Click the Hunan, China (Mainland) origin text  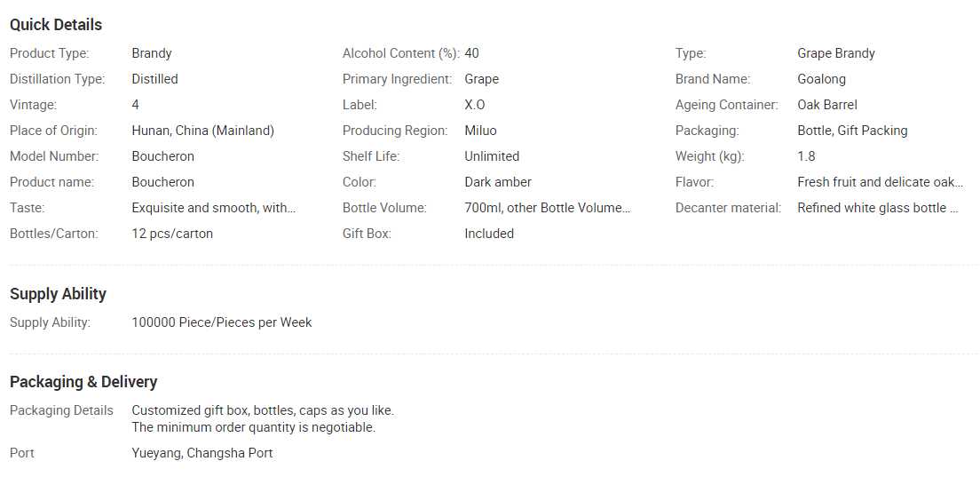[x=202, y=131]
